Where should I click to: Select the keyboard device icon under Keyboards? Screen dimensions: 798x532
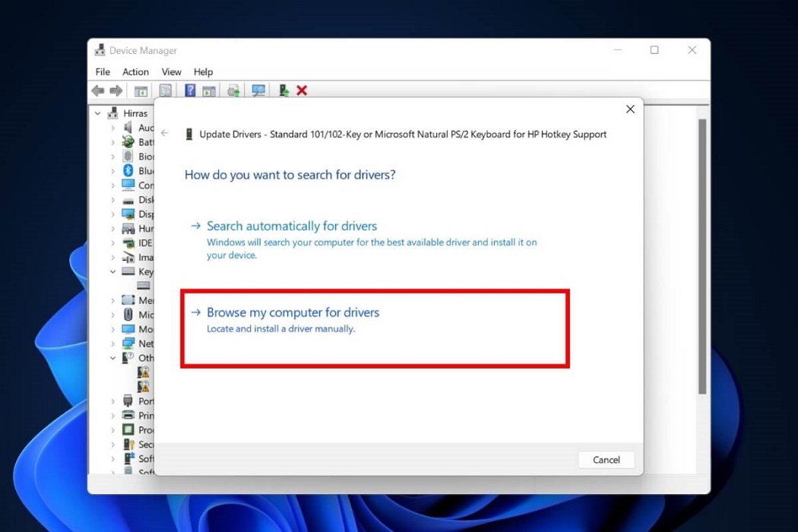click(143, 286)
